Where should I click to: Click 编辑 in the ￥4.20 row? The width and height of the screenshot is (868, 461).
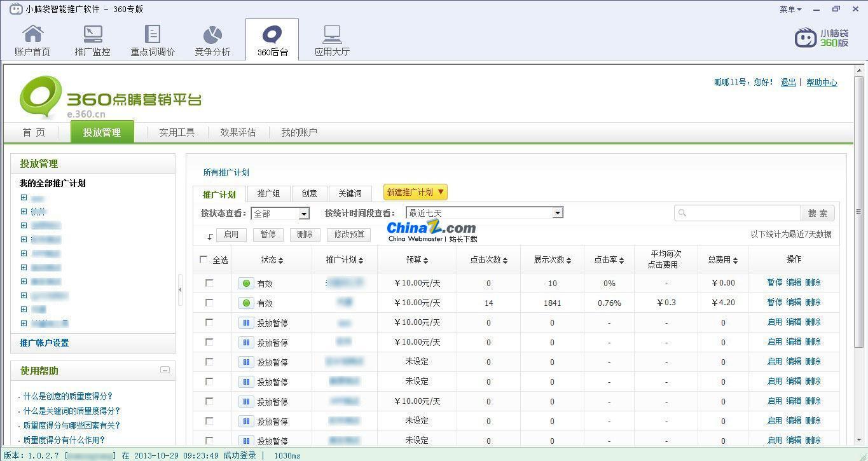(794, 302)
